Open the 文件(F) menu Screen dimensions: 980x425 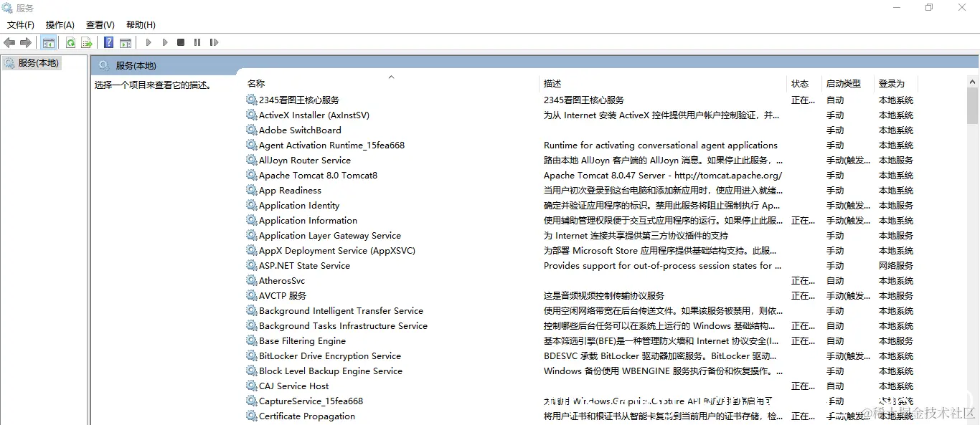(x=21, y=25)
